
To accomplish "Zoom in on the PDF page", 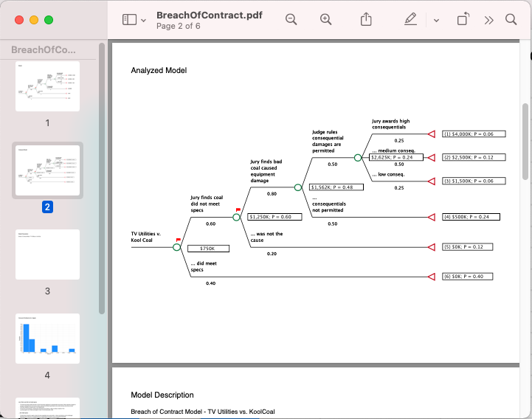I will click(x=325, y=19).
